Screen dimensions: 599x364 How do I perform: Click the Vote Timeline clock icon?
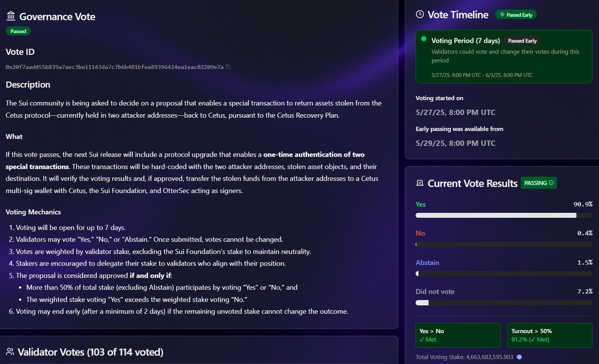point(420,14)
